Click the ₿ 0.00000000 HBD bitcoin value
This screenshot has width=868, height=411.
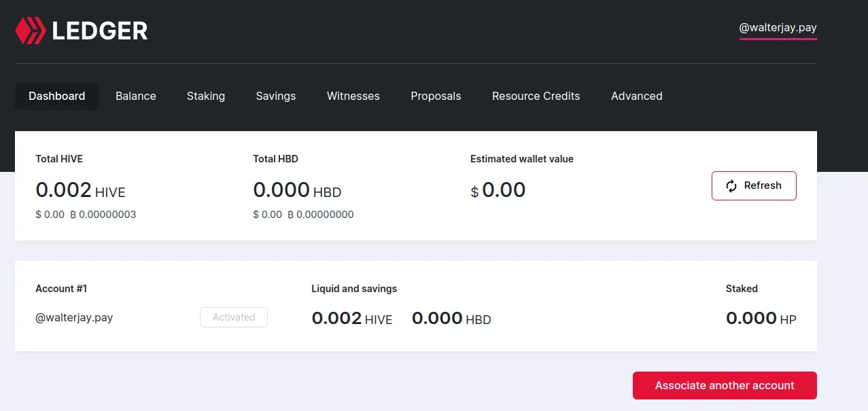tap(321, 215)
